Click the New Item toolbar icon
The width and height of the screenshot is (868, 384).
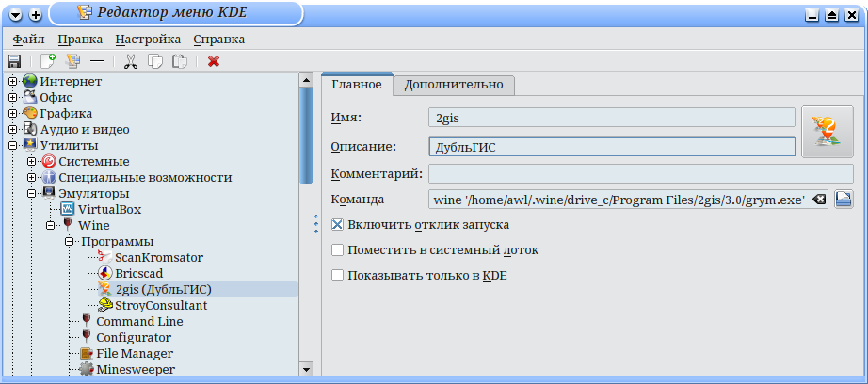pyautogui.click(x=49, y=61)
